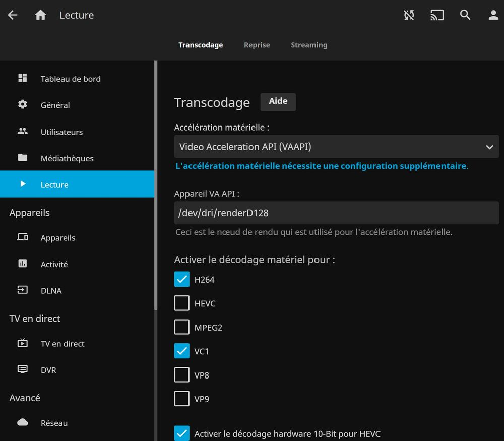
Task: Uncheck the H264 hardware decoding checkbox
Action: [x=182, y=279]
